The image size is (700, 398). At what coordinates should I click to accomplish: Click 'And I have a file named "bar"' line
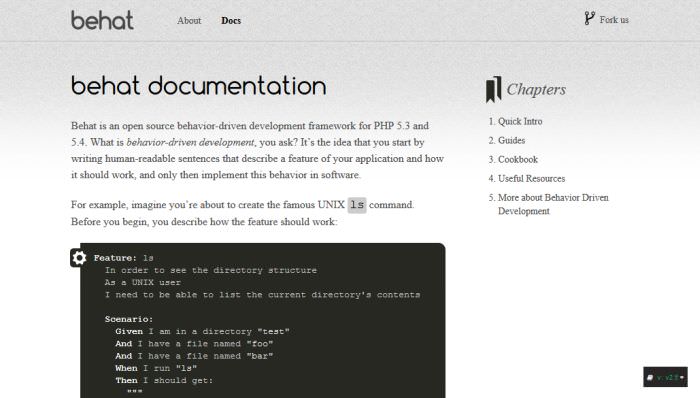tap(194, 356)
